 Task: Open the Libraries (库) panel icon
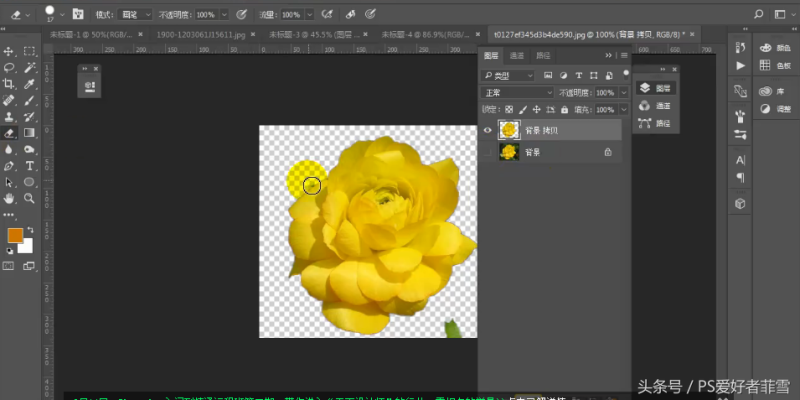coord(772,91)
